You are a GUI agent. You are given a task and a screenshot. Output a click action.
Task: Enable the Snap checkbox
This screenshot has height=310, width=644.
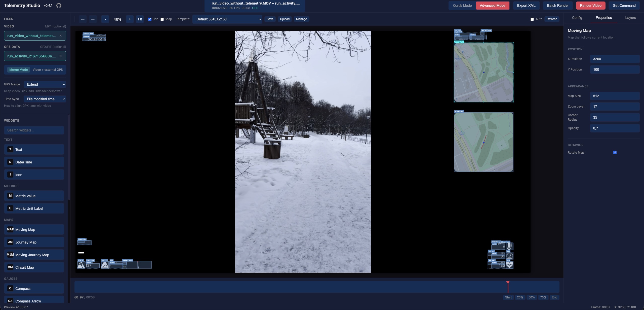coord(162,19)
